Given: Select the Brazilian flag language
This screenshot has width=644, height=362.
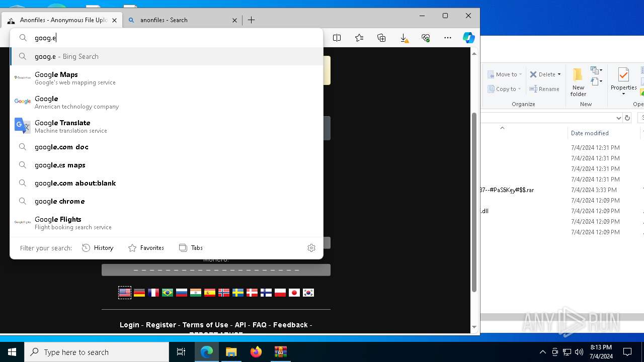Looking at the screenshot, I should coord(168,293).
